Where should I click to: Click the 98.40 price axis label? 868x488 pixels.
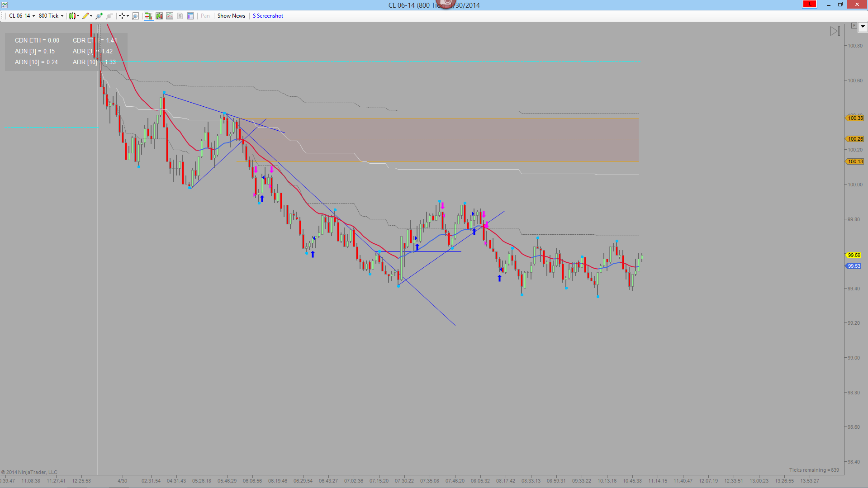(x=854, y=462)
